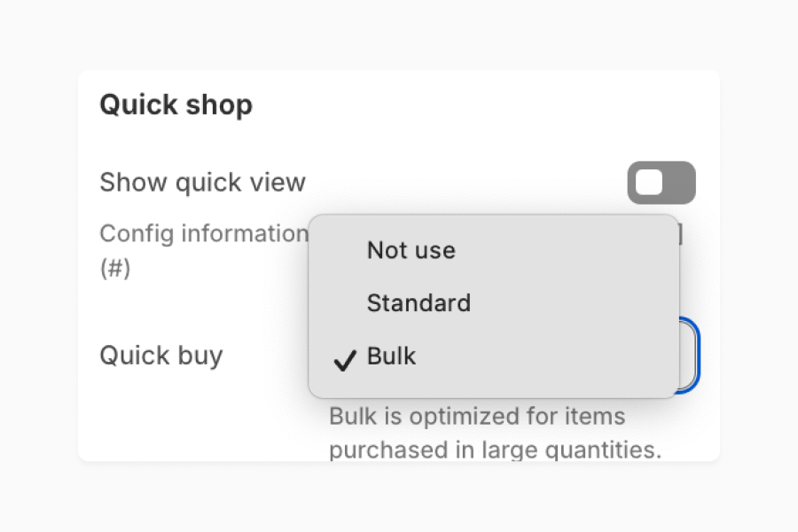Viewport: 798px width, 532px height.
Task: Click empty card area below Quick buy label
Action: click(x=195, y=417)
